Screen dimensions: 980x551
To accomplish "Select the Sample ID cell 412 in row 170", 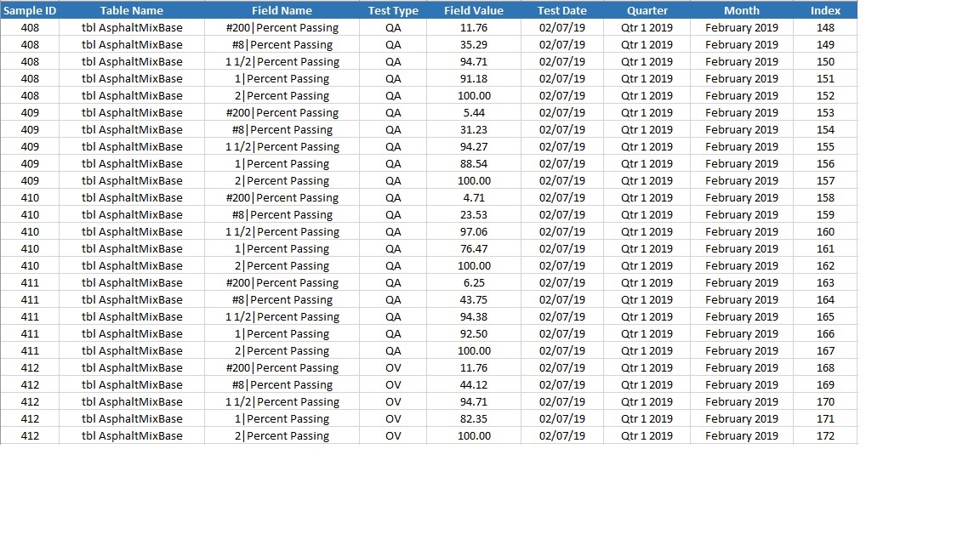I will [30, 401].
